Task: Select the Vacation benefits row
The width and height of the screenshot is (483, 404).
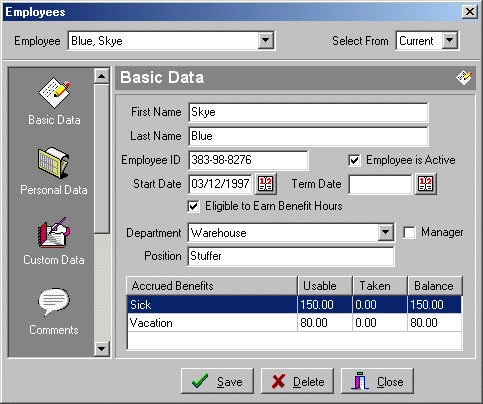Action: pos(295,323)
